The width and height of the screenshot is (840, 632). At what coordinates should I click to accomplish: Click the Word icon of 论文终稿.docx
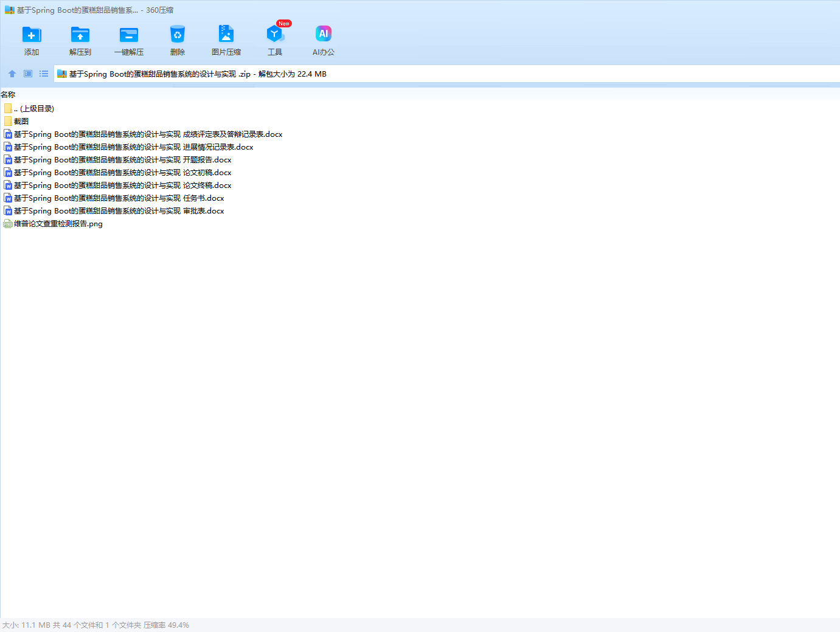point(8,186)
